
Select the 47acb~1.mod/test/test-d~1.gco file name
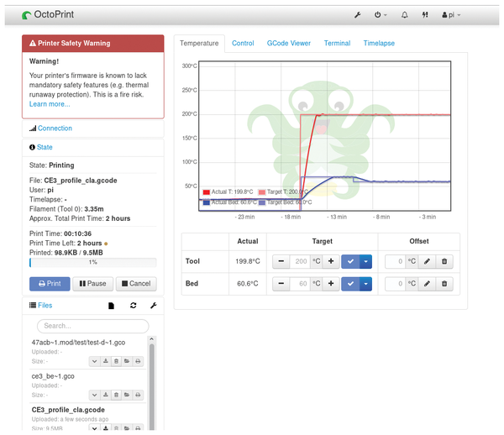pyautogui.click(x=78, y=343)
